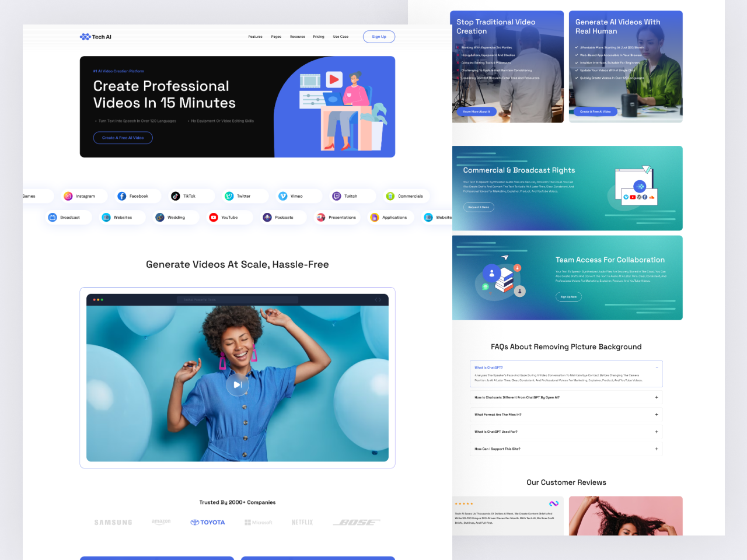Play the demo video with the center play button
This screenshot has height=560, width=747.
coord(238,384)
